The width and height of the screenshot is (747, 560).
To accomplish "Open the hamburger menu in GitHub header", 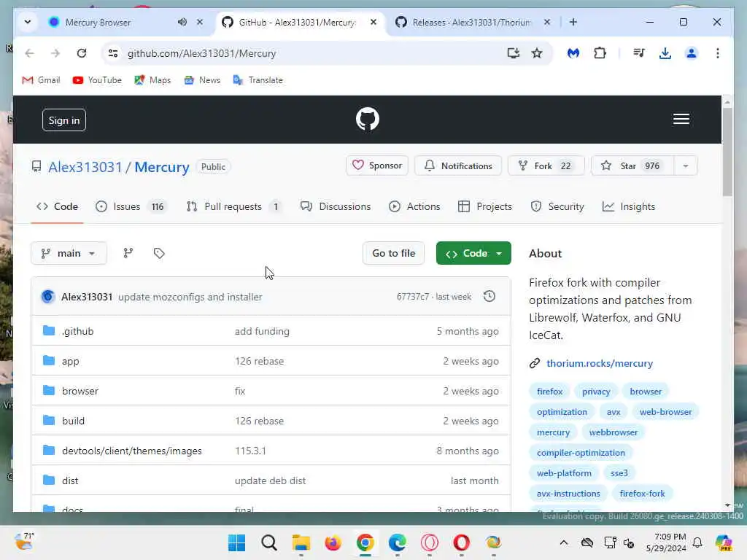I will [681, 119].
